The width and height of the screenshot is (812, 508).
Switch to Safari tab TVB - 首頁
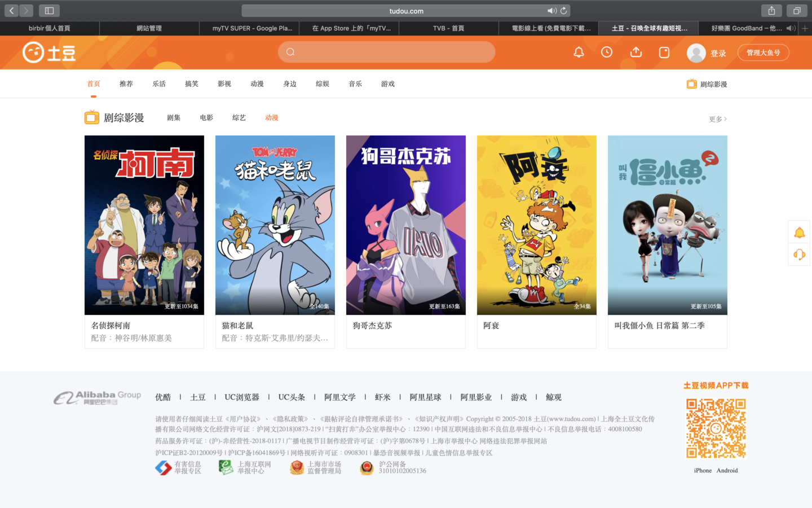pos(449,28)
